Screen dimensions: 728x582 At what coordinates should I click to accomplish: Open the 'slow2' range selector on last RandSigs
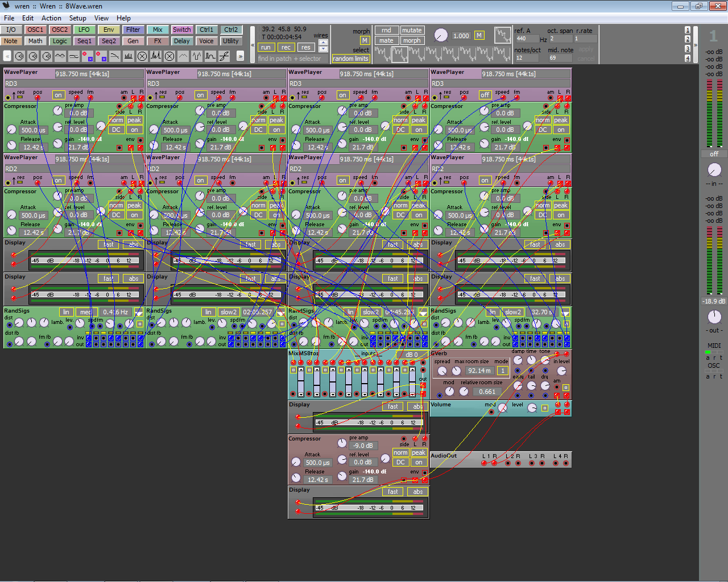[512, 312]
